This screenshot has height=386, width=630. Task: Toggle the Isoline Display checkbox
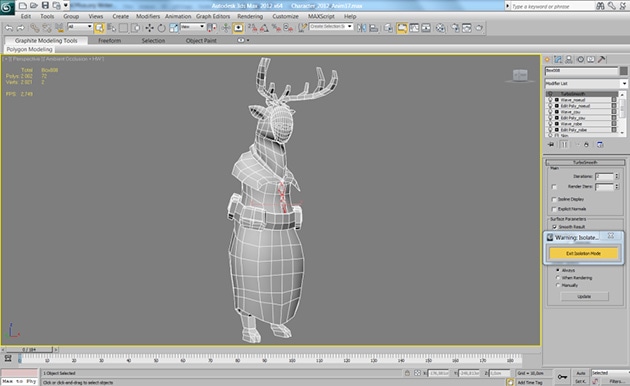coord(554,199)
